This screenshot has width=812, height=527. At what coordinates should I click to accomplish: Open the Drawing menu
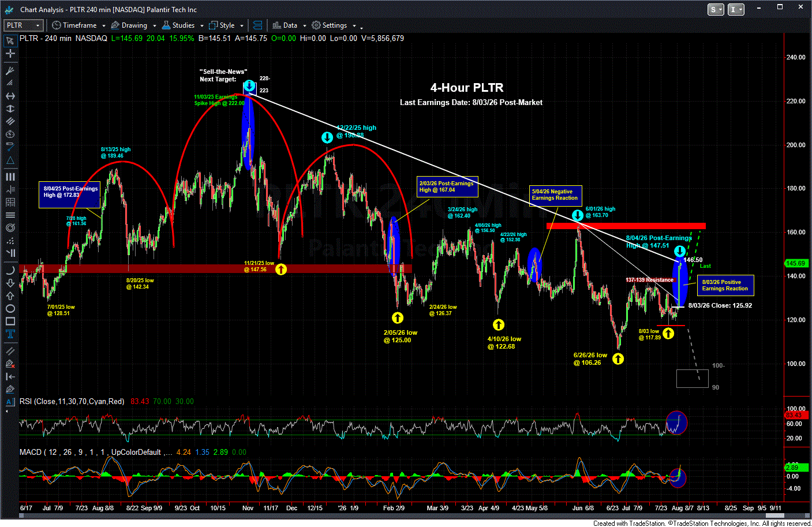[x=129, y=25]
